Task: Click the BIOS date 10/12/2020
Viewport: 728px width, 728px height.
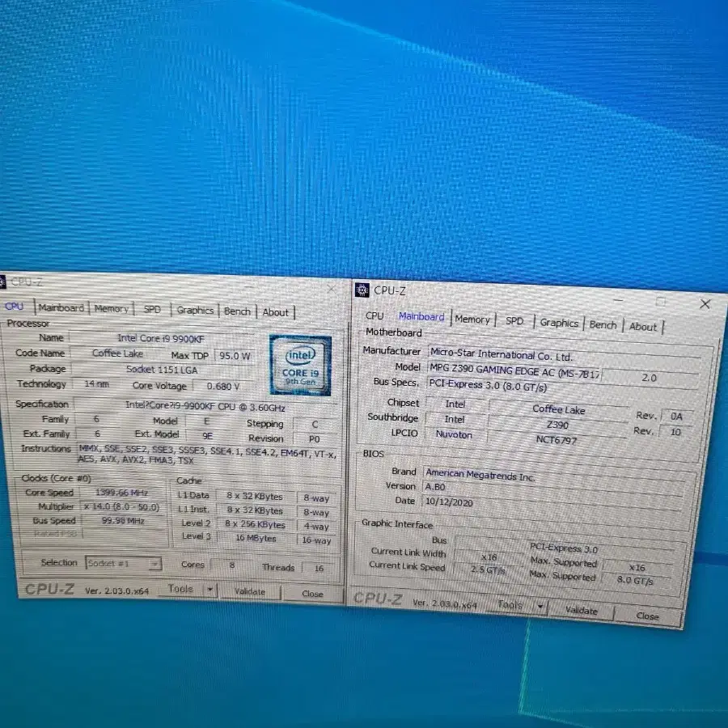Action: pyautogui.click(x=552, y=505)
